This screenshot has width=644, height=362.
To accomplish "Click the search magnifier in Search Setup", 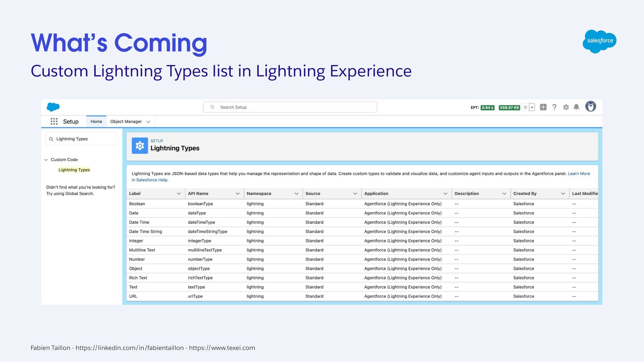I will click(x=212, y=107).
